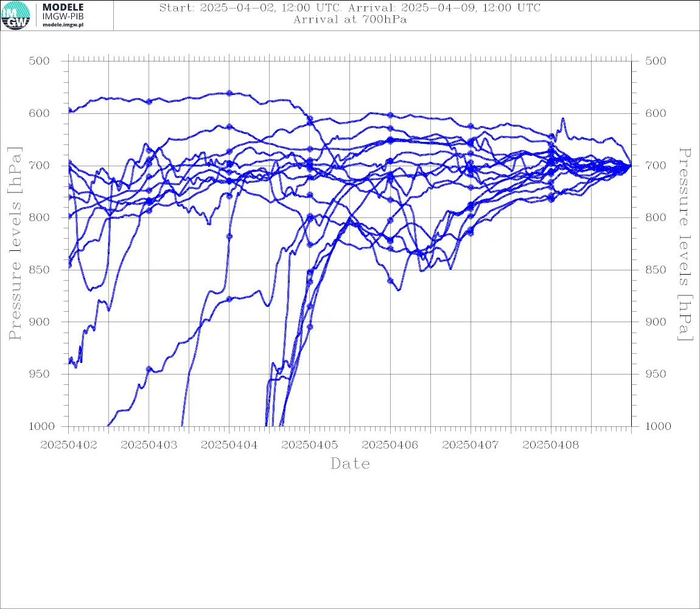Viewport: 700px width, 609px height.
Task: Click the MODELE heading text
Action: pyautogui.click(x=63, y=7)
